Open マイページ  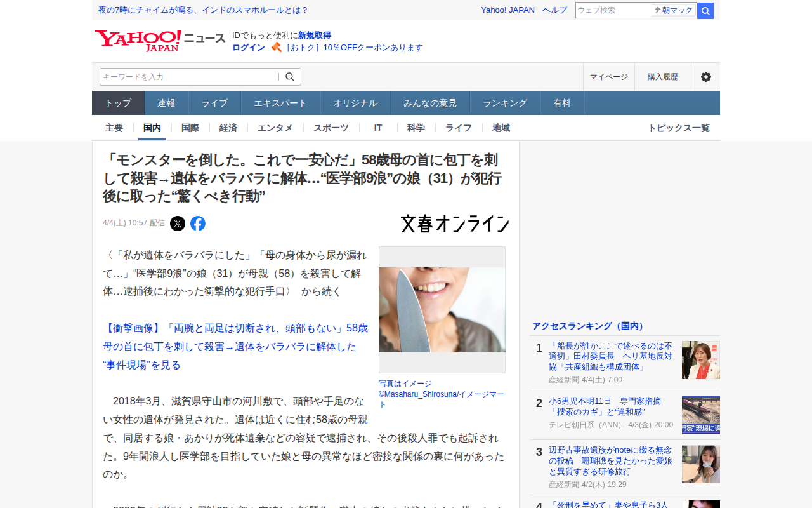pyautogui.click(x=609, y=77)
